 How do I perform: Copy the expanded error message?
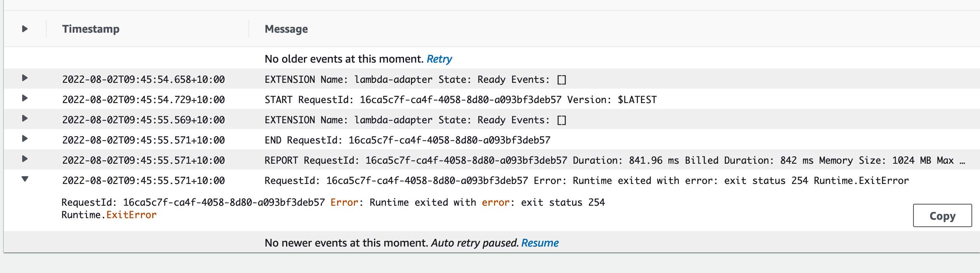click(x=942, y=215)
